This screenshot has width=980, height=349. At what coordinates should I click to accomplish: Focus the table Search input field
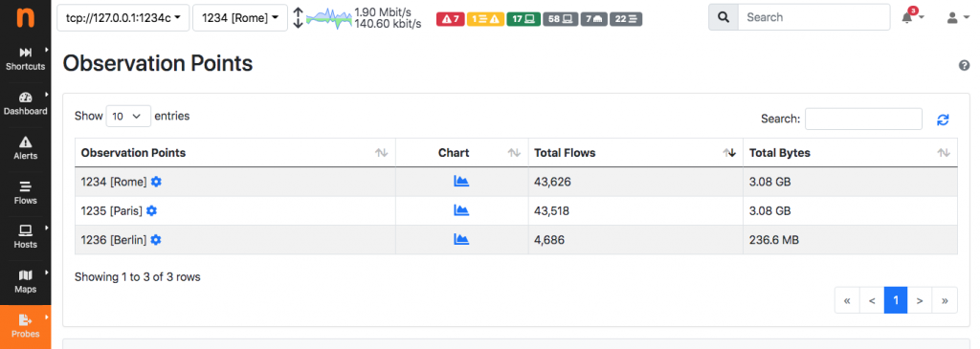click(x=863, y=119)
